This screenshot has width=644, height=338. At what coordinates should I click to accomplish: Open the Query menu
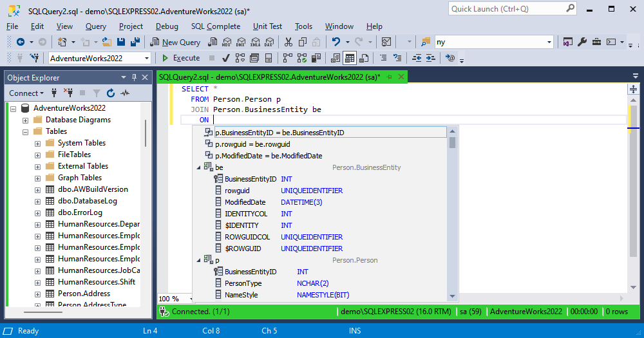(x=96, y=26)
